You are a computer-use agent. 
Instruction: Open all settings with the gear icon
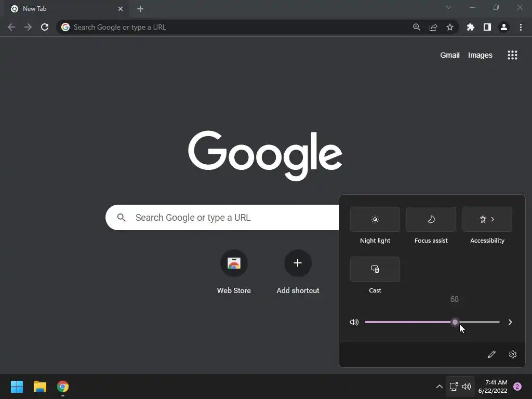513,354
